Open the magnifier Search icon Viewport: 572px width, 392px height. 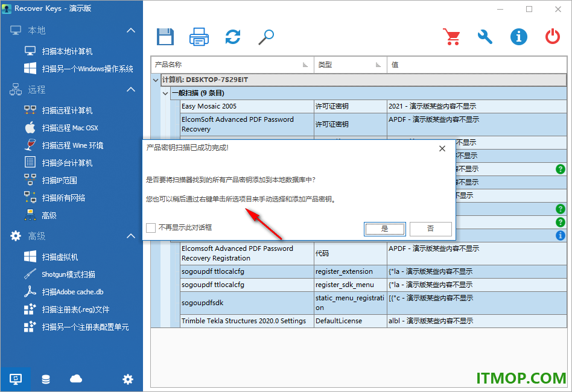(x=266, y=37)
